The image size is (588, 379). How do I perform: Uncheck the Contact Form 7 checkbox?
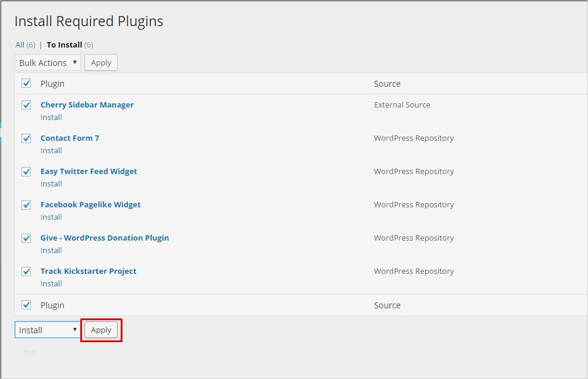click(x=26, y=138)
